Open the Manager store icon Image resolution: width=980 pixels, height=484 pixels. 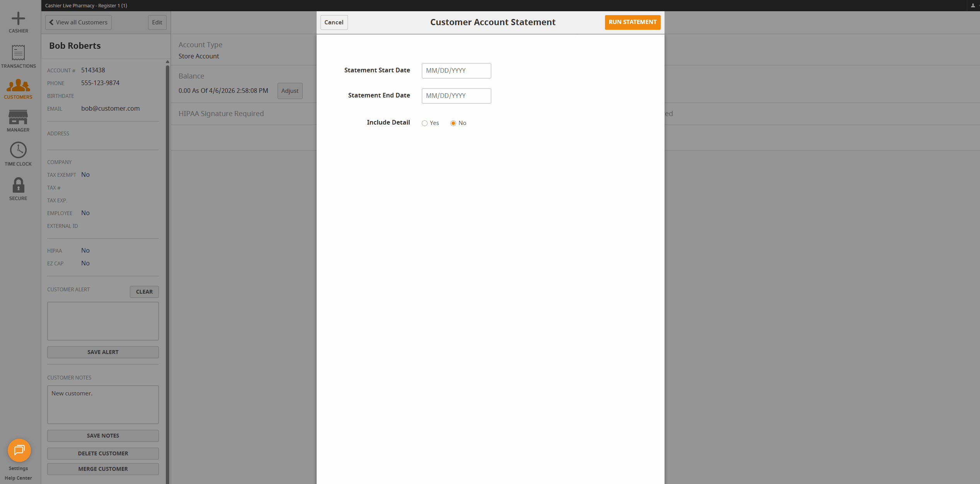pyautogui.click(x=18, y=117)
